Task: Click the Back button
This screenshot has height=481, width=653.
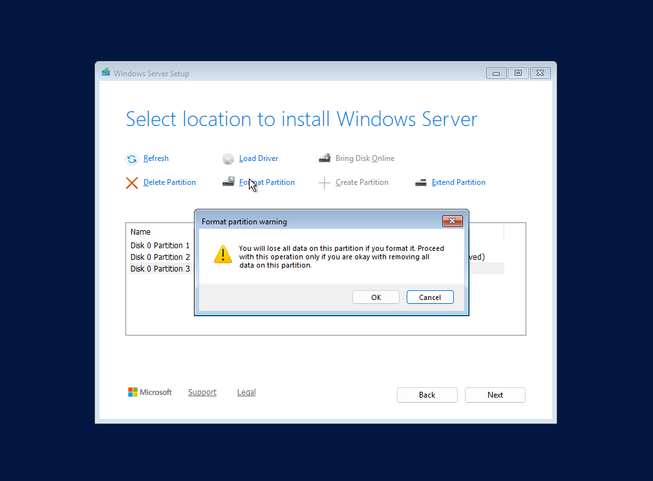Action: click(x=427, y=395)
